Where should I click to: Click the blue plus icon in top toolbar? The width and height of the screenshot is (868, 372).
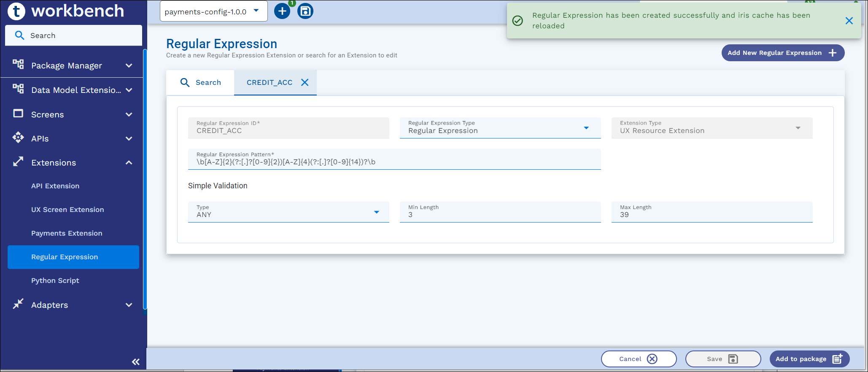point(282,11)
